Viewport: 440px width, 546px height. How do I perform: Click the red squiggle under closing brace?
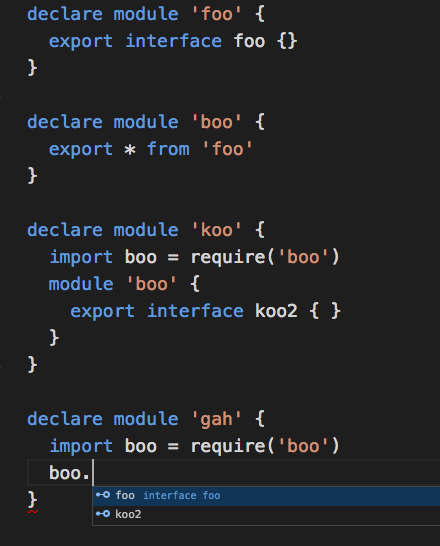pyautogui.click(x=32, y=512)
